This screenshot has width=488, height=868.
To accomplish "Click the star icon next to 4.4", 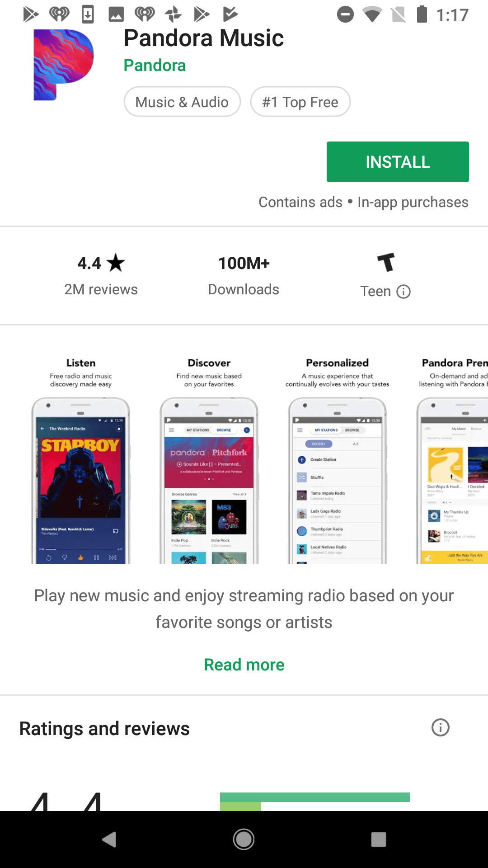I will click(x=116, y=263).
